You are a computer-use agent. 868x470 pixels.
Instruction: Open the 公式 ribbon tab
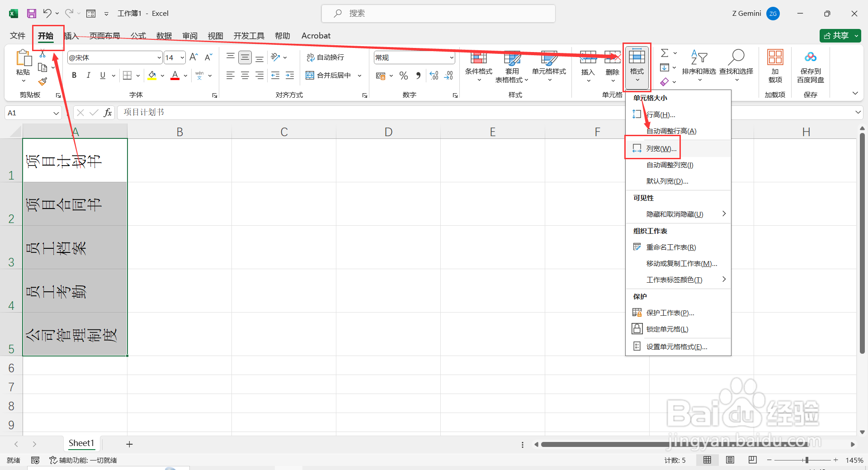pos(138,36)
